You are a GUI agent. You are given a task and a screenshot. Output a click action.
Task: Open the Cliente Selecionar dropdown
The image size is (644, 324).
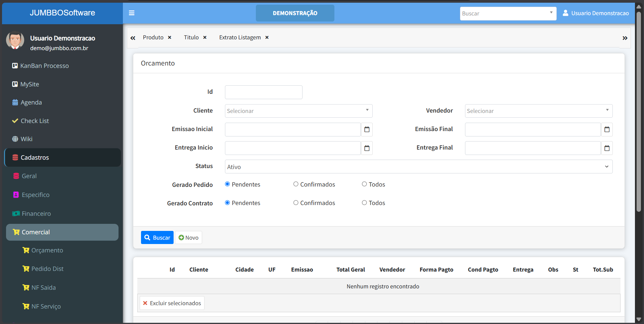[x=298, y=111]
